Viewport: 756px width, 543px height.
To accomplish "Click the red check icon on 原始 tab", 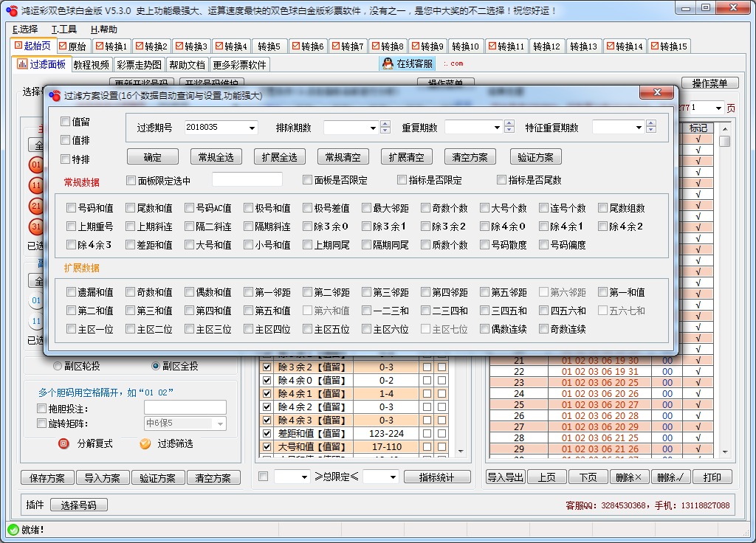I will pos(63,45).
